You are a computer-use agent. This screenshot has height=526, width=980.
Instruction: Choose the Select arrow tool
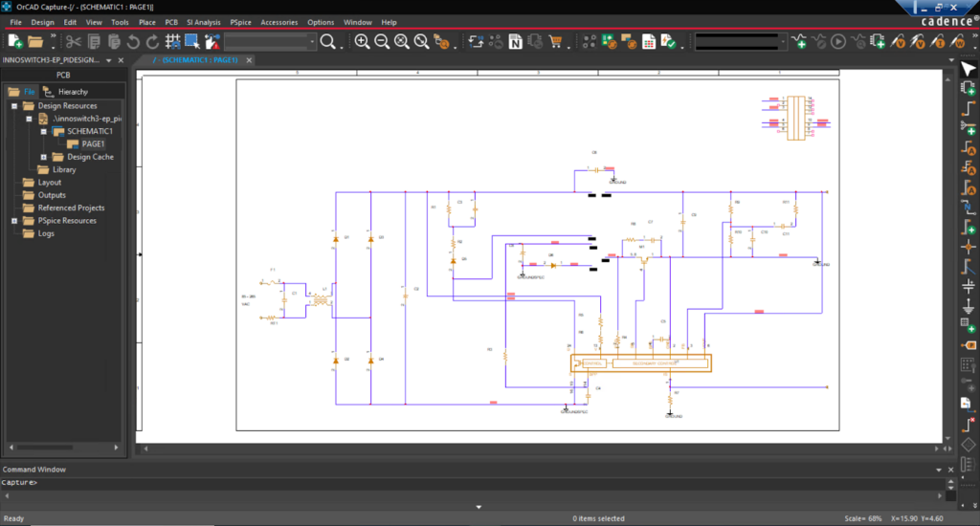tap(969, 69)
